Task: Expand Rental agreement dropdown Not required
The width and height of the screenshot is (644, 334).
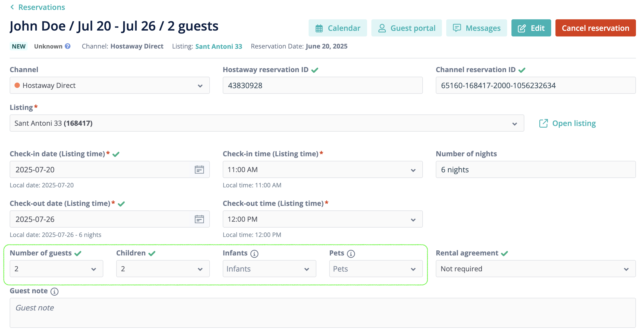Action: [x=536, y=269]
